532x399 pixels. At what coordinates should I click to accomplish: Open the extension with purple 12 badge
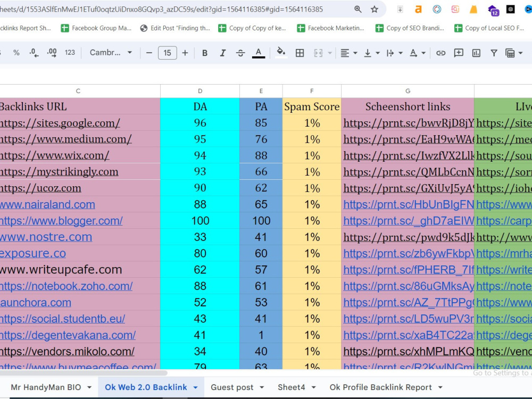[x=493, y=10]
